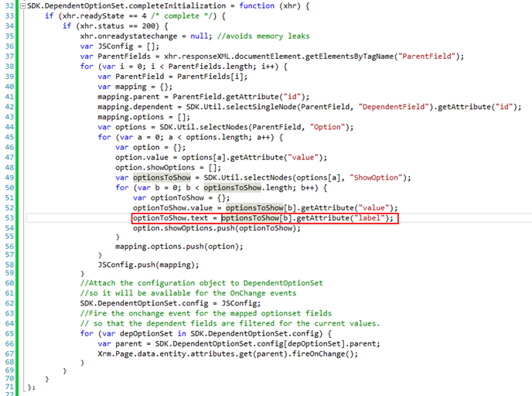Click on 'mapping.parent' on line 41

tap(128, 97)
